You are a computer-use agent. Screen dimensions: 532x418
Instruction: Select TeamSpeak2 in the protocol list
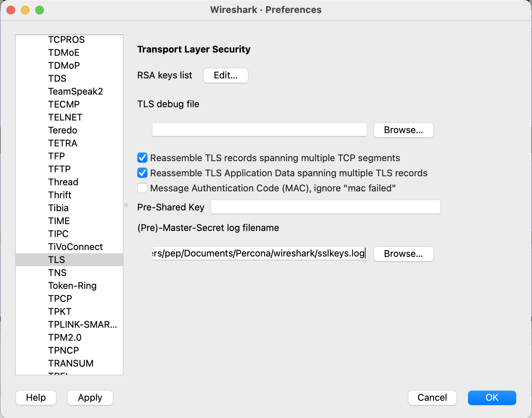pos(75,91)
